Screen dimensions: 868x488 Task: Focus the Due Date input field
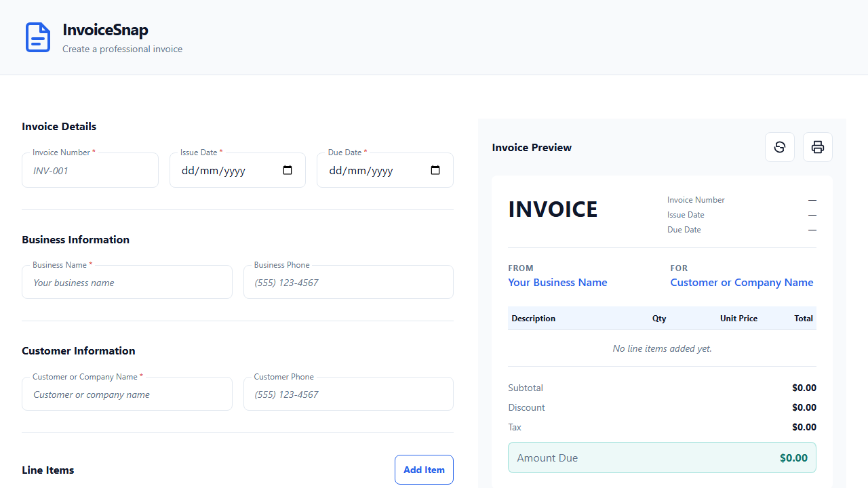click(385, 170)
